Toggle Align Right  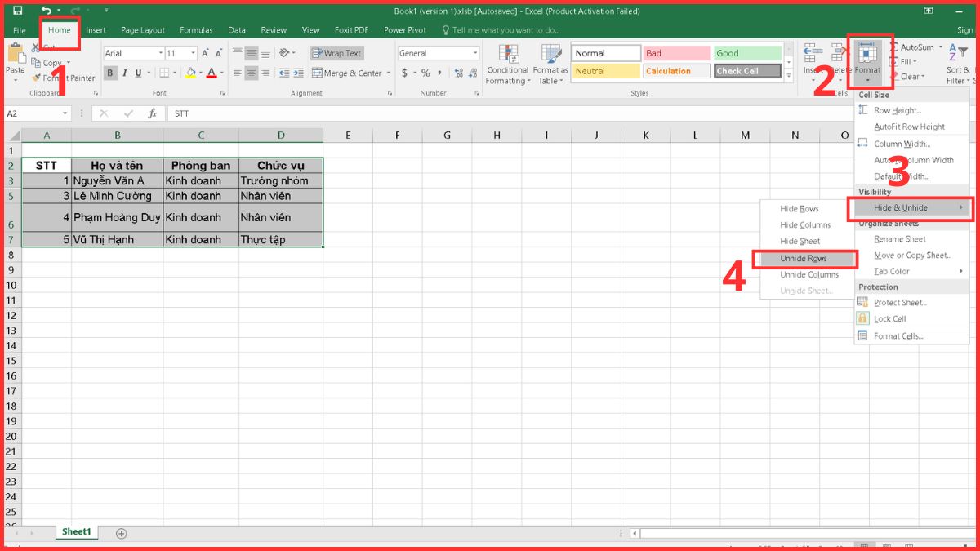267,73
